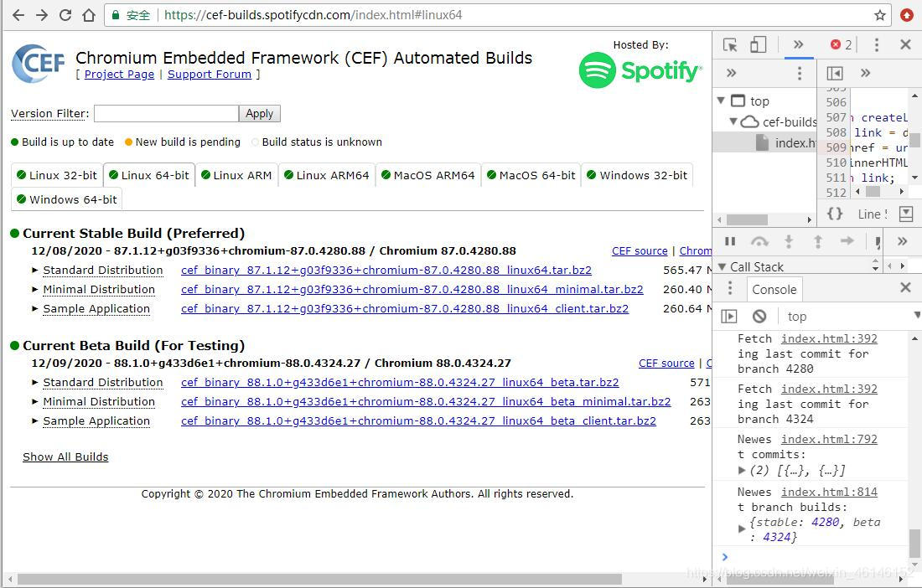Switch to Windows 64-bit tab

pos(67,199)
